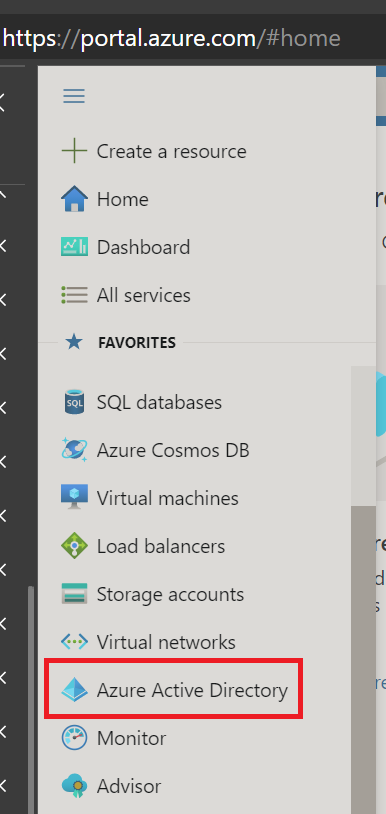
Task: Open Azure Active Directory label
Action: coord(192,690)
